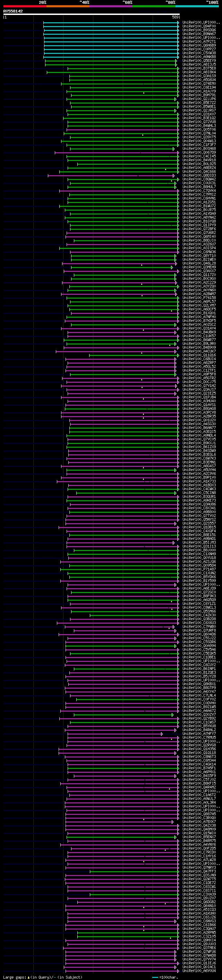Click yellow gap marker on UniRef100_A1AJY9 row
The width and height of the screenshot is (222, 980).
coord(144,92)
